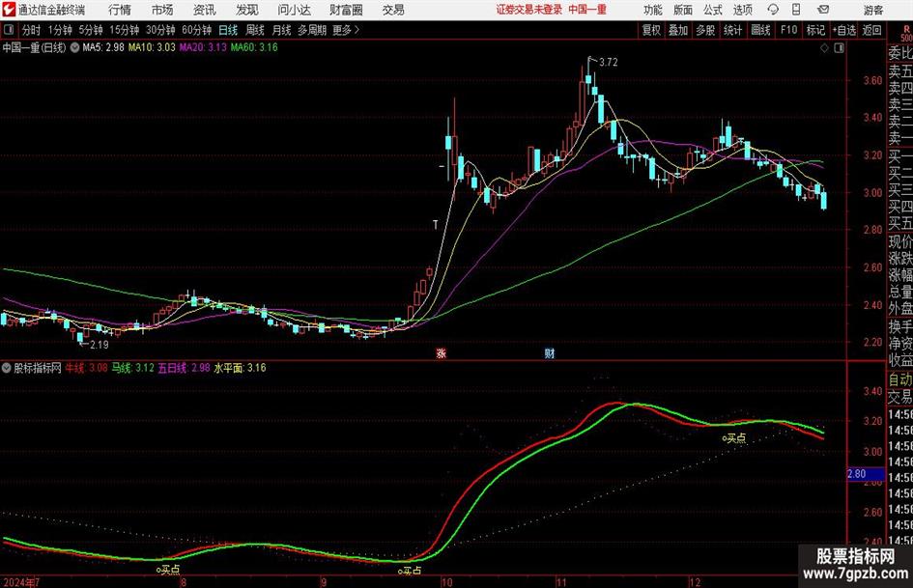Click the T marker on chart

(x=435, y=225)
